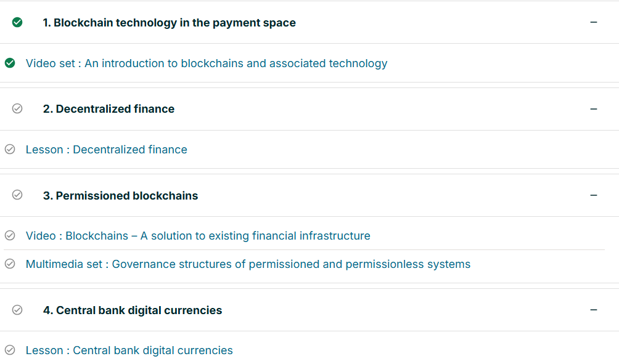Image resolution: width=619 pixels, height=364 pixels.
Task: Click green checkmark next to Video set introduction
Action: click(10, 63)
